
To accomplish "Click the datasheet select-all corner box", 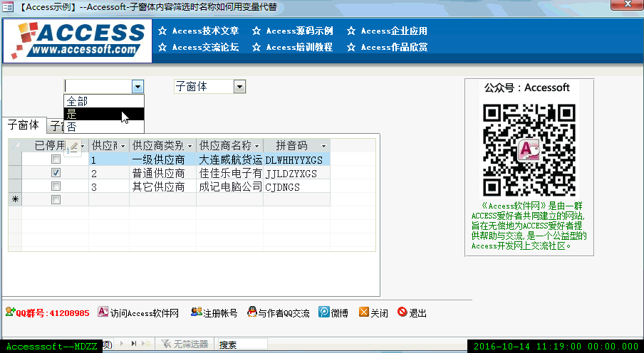I will (x=15, y=146).
